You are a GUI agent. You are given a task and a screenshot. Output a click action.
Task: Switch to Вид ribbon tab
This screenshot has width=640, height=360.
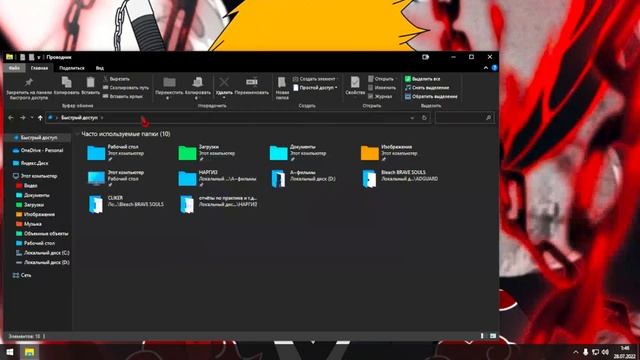[x=100, y=68]
